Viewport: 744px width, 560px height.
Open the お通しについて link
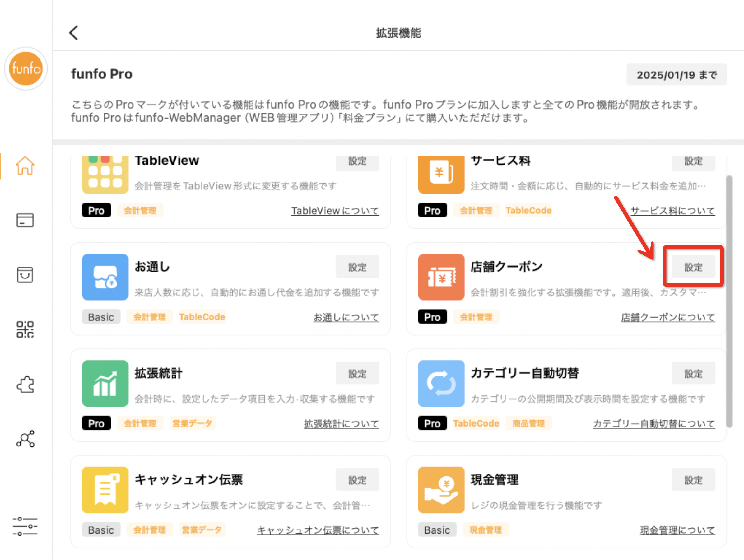coord(346,317)
